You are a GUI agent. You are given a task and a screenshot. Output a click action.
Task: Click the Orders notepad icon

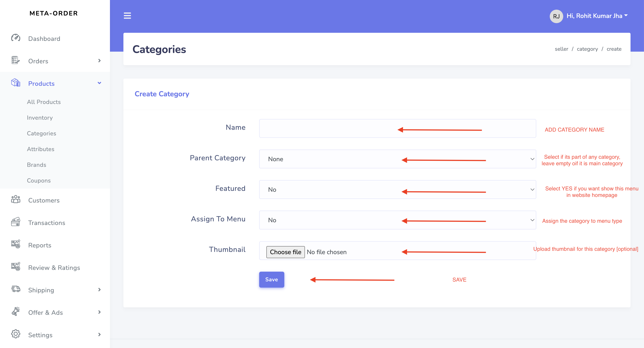pyautogui.click(x=15, y=60)
